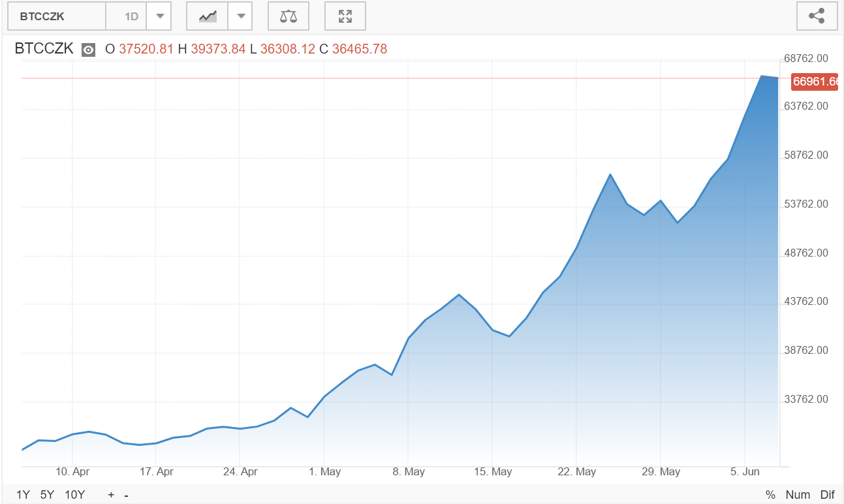Click the 63762.00 price axis label
The image size is (844, 504).
[x=805, y=106]
